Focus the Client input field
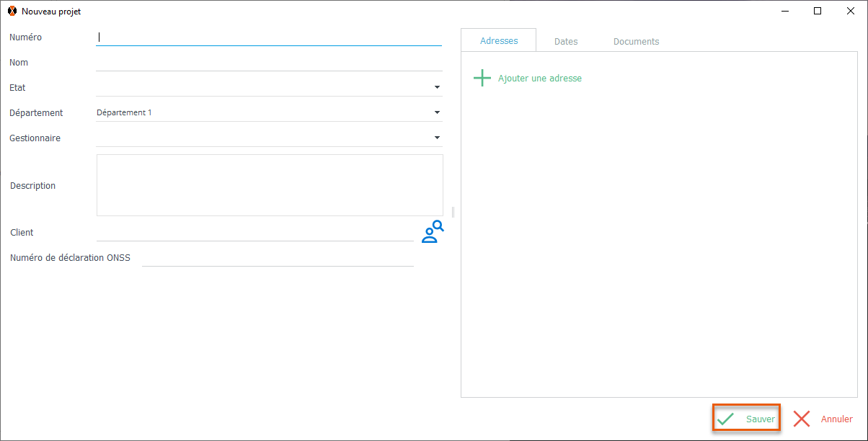This screenshot has width=868, height=441. 254,233
